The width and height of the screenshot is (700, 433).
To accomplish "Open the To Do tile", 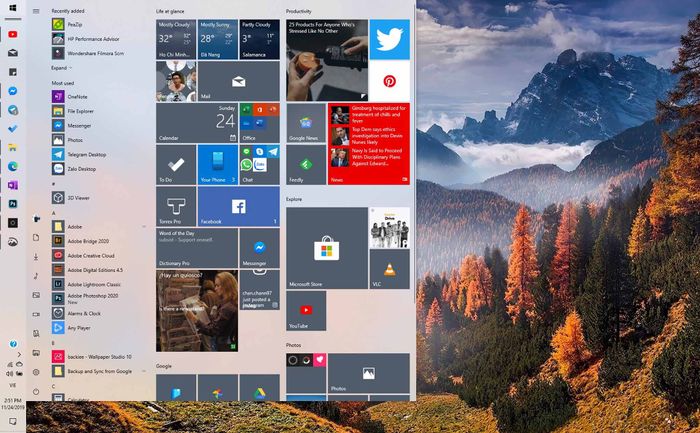I will 176,165.
